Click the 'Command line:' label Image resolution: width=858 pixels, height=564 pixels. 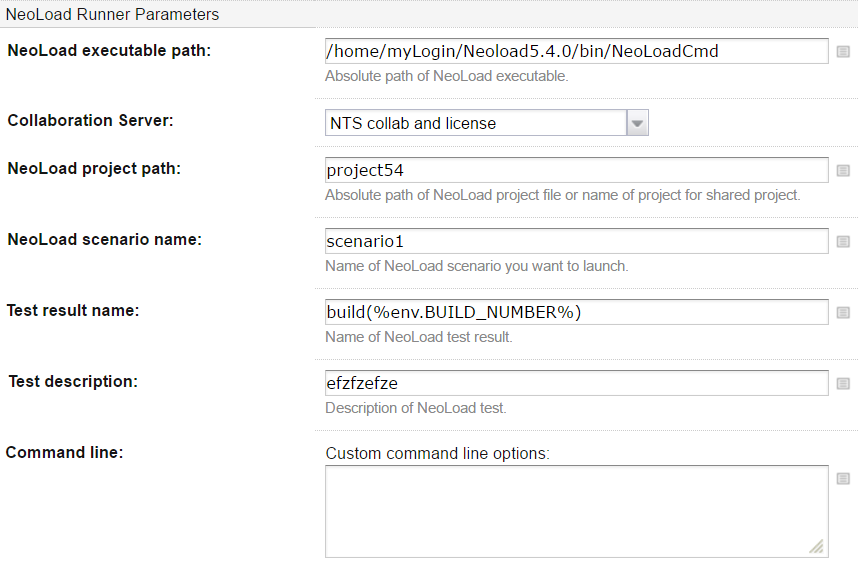click(x=64, y=452)
